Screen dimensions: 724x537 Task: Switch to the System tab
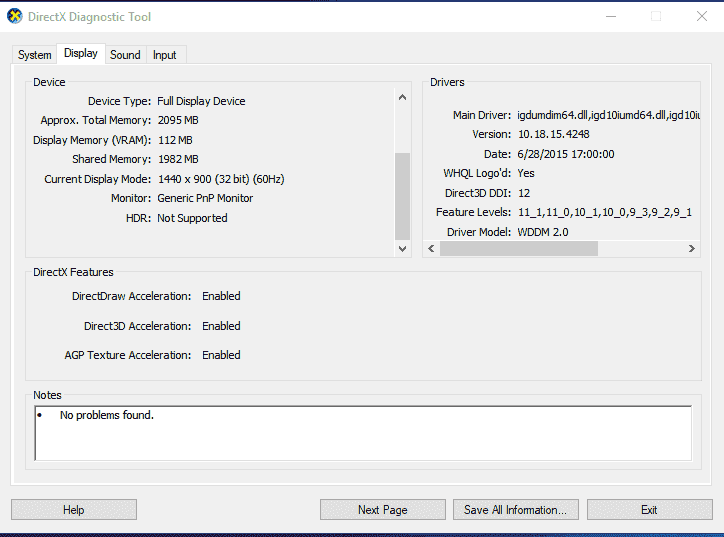click(x=35, y=55)
